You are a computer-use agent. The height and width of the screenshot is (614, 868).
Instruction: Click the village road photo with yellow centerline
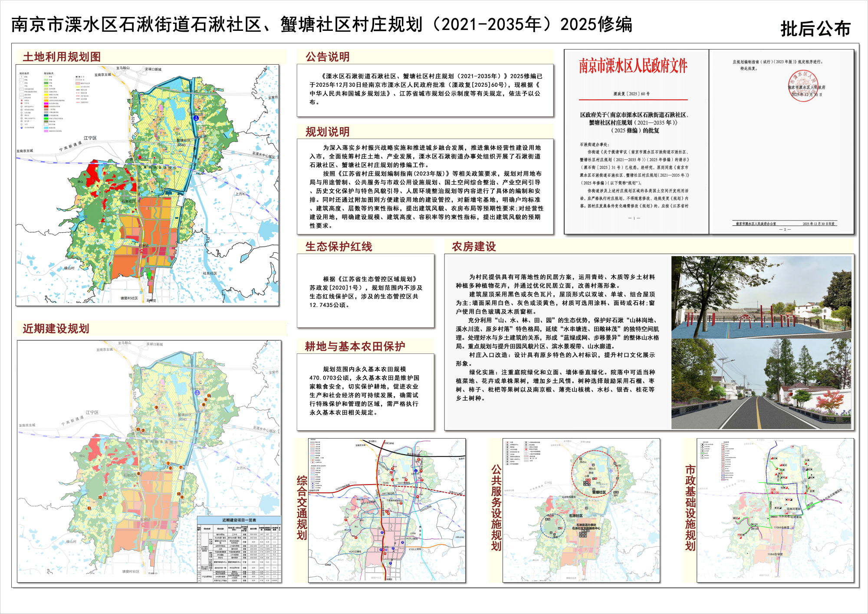pos(761,384)
